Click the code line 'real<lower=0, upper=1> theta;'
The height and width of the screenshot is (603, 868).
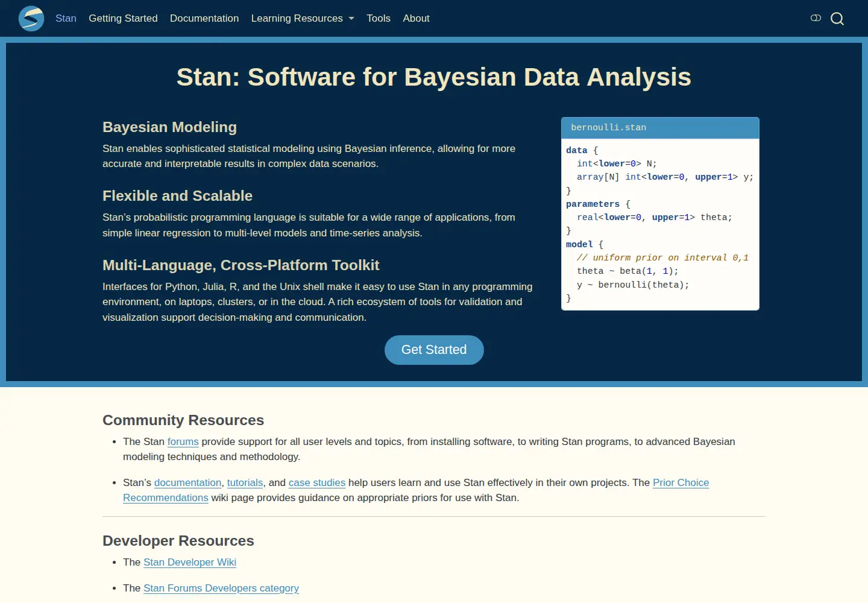click(655, 217)
